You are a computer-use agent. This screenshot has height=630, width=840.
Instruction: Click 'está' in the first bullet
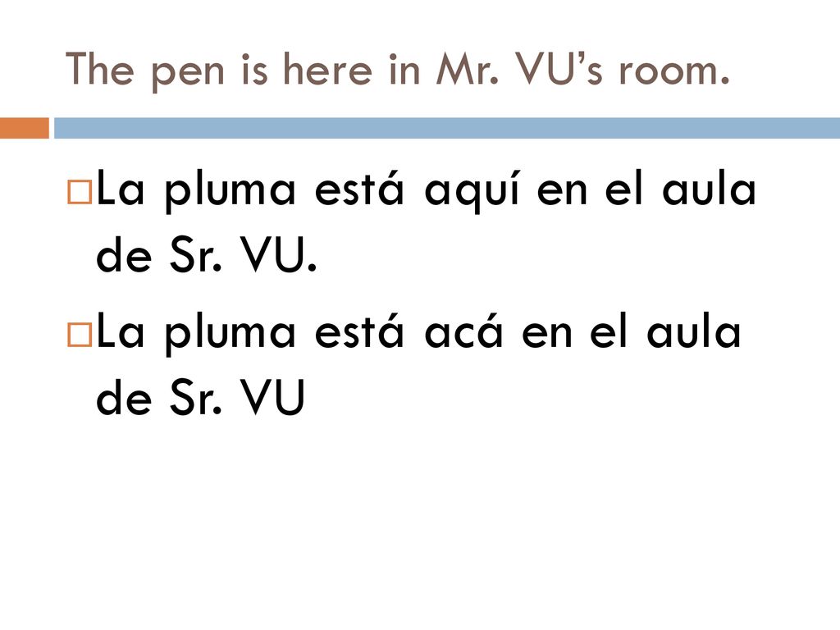(x=359, y=189)
